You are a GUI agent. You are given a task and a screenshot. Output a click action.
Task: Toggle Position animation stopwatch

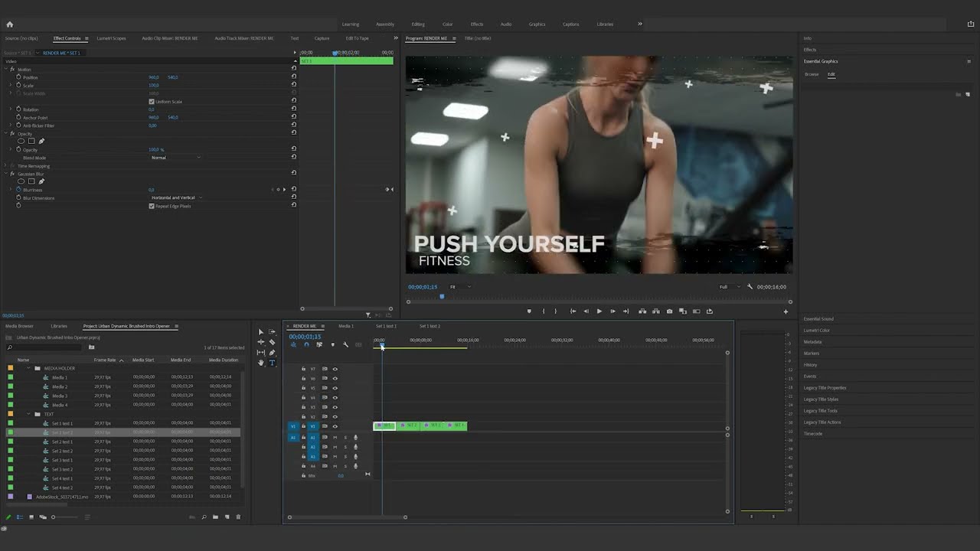(18, 77)
